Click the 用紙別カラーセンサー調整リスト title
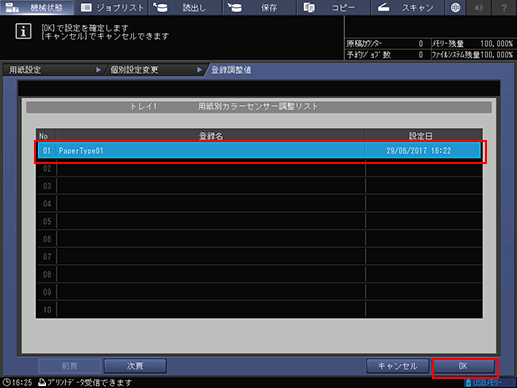 [x=258, y=107]
